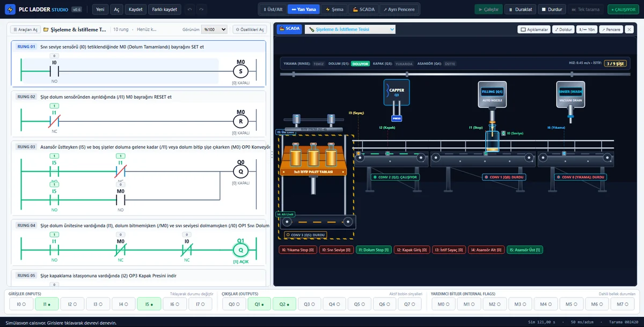Open the Şişeleme & İstifleme Tesisi scene dropdown
The width and height of the screenshot is (644, 327).
click(x=350, y=29)
